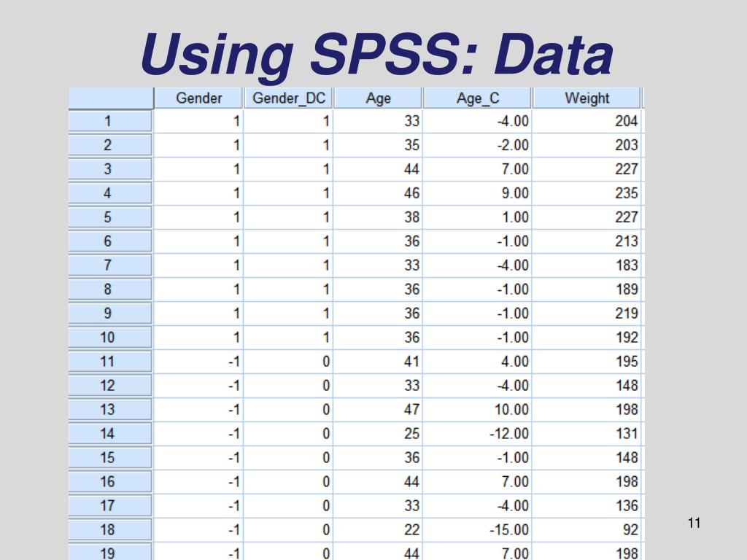Viewport: 747px width, 560px height.
Task: Click Age_C cell 4.00 in row 11
Action: click(x=477, y=362)
